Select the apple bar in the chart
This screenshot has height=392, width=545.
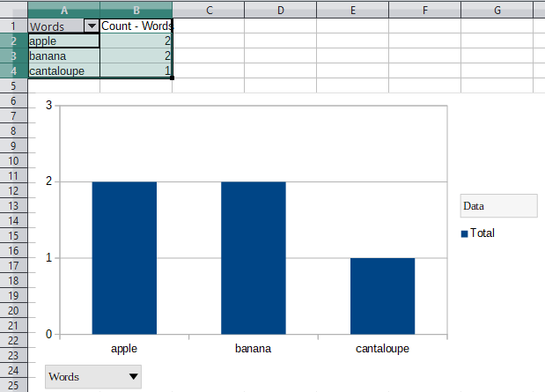[124, 257]
